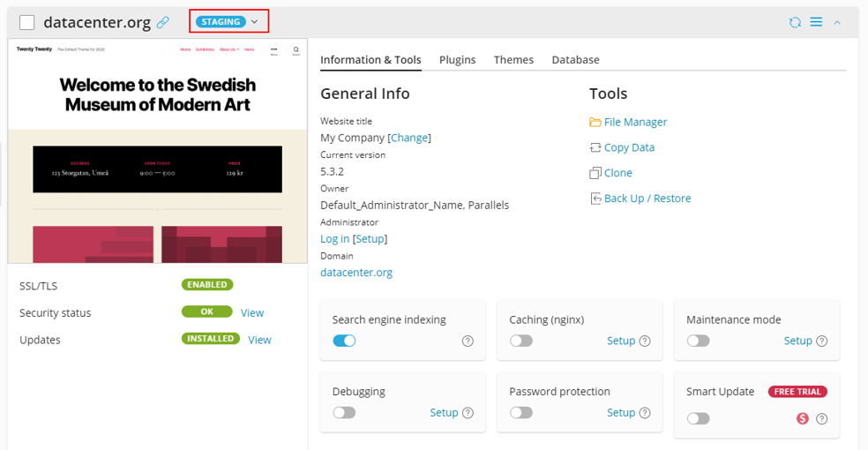The height and width of the screenshot is (450, 868).
Task: Open help icon for Maintenance mode
Action: click(x=822, y=341)
